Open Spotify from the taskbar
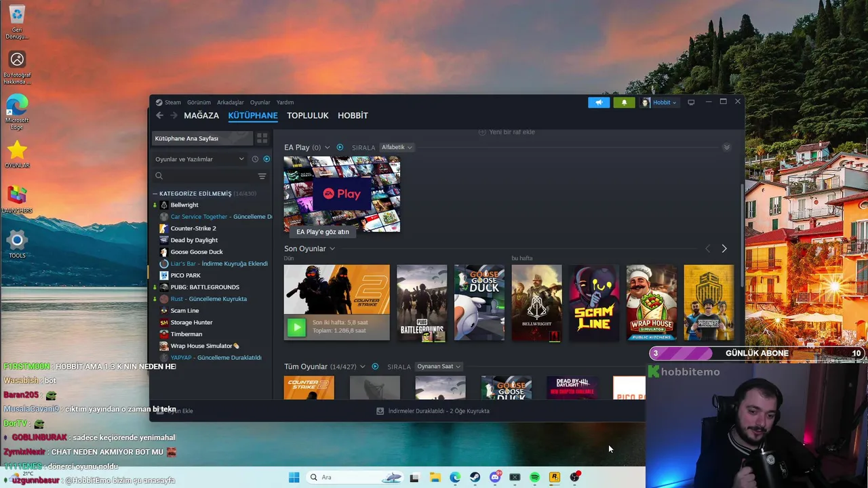 click(534, 477)
